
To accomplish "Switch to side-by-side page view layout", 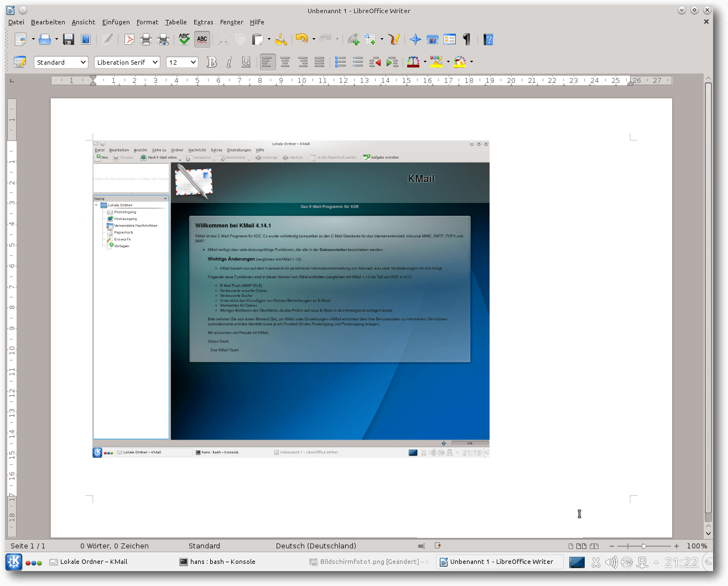I will tap(581, 546).
